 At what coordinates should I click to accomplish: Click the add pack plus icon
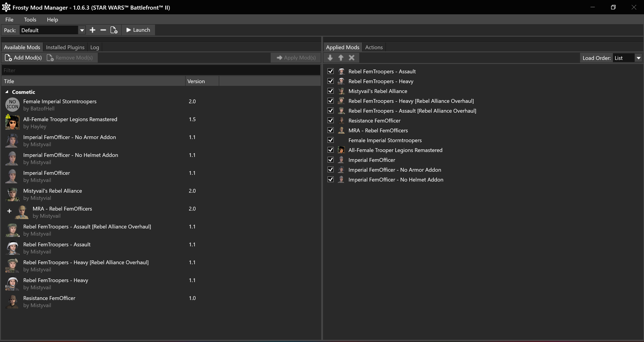click(x=93, y=30)
